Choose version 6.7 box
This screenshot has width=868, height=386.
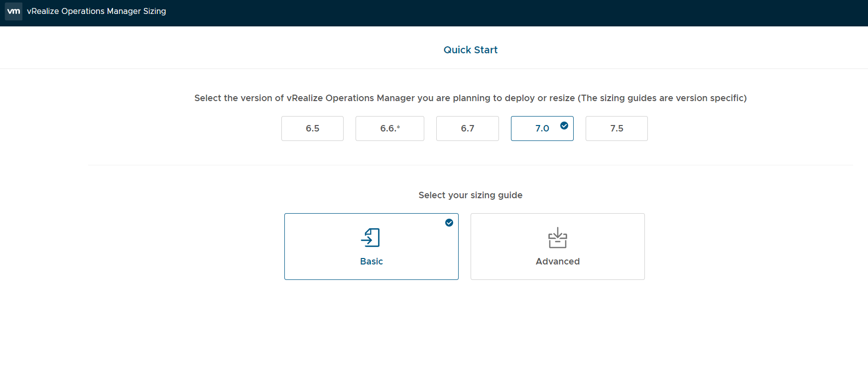pyautogui.click(x=468, y=129)
